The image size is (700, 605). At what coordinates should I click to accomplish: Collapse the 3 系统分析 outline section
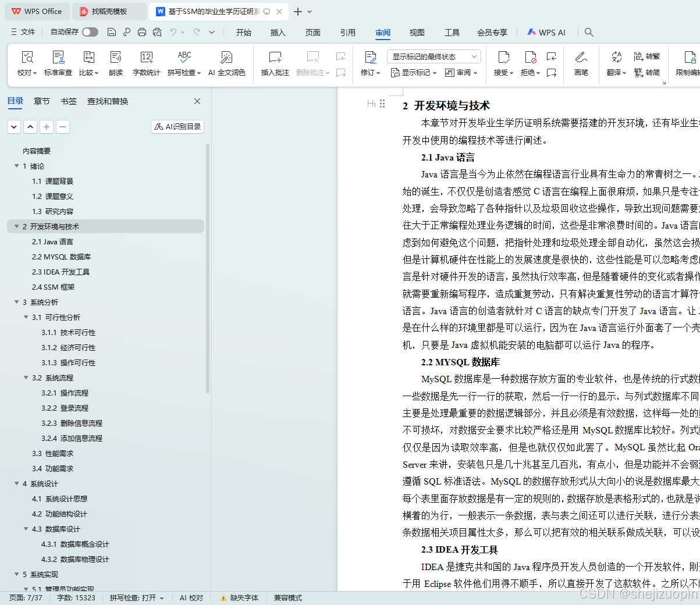[x=16, y=302]
